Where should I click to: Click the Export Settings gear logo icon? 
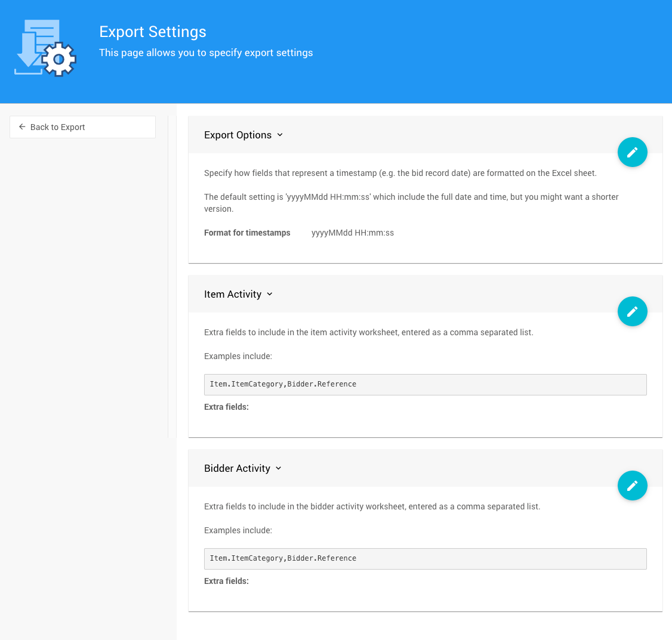point(45,48)
